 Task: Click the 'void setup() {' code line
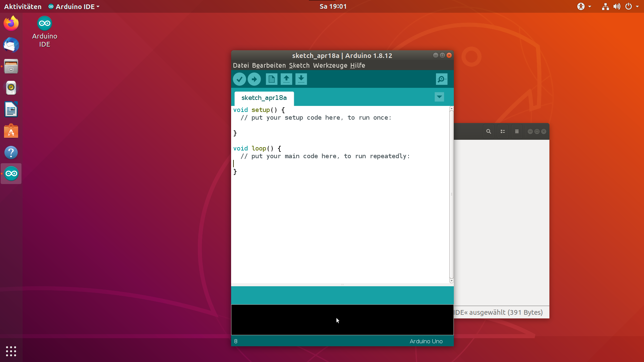click(259, 110)
